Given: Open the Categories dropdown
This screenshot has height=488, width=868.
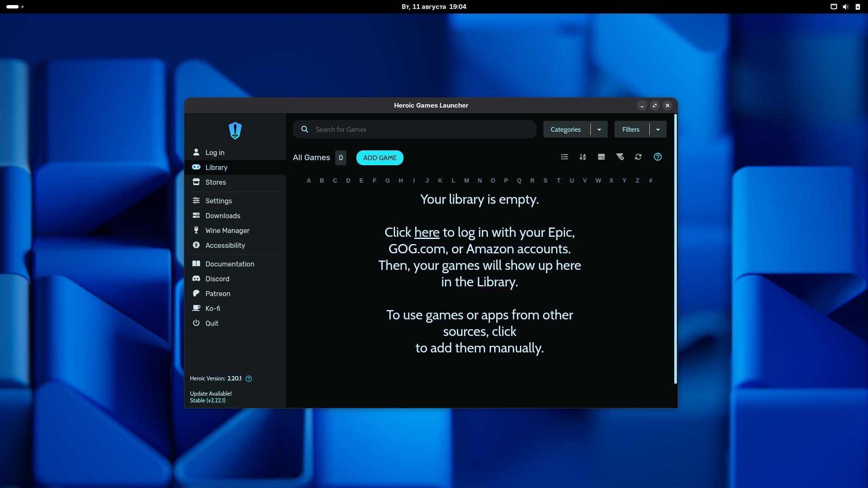Looking at the screenshot, I should [x=575, y=129].
